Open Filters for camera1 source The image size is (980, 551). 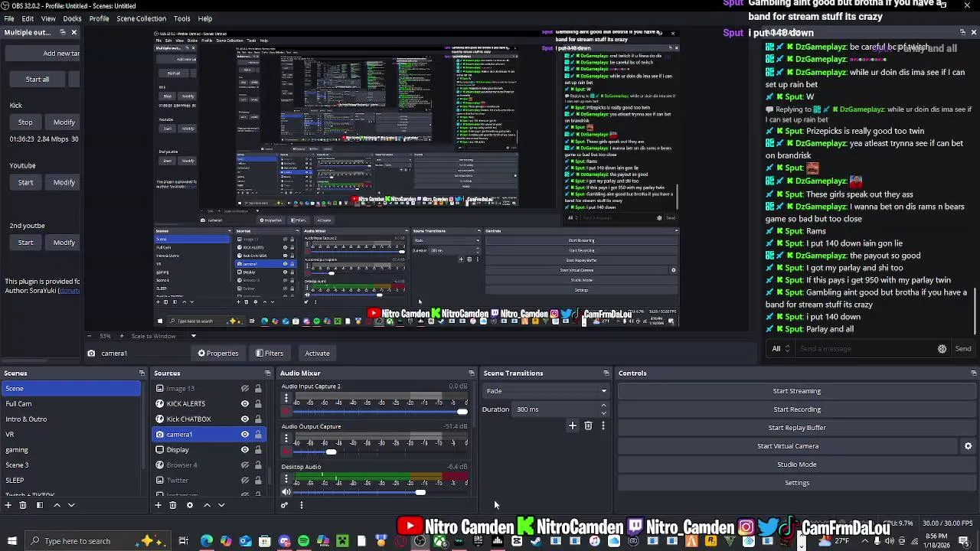(269, 354)
